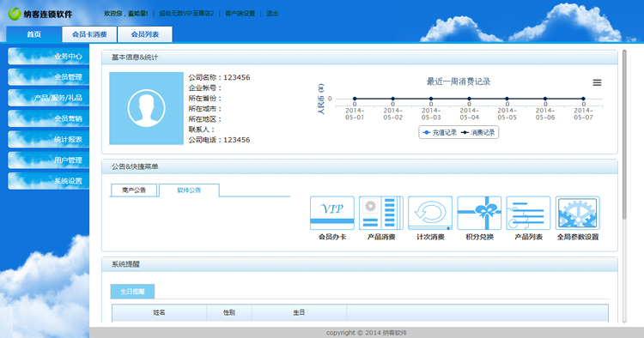Click the 退出 logout link
This screenshot has width=644, height=338.
click(272, 14)
